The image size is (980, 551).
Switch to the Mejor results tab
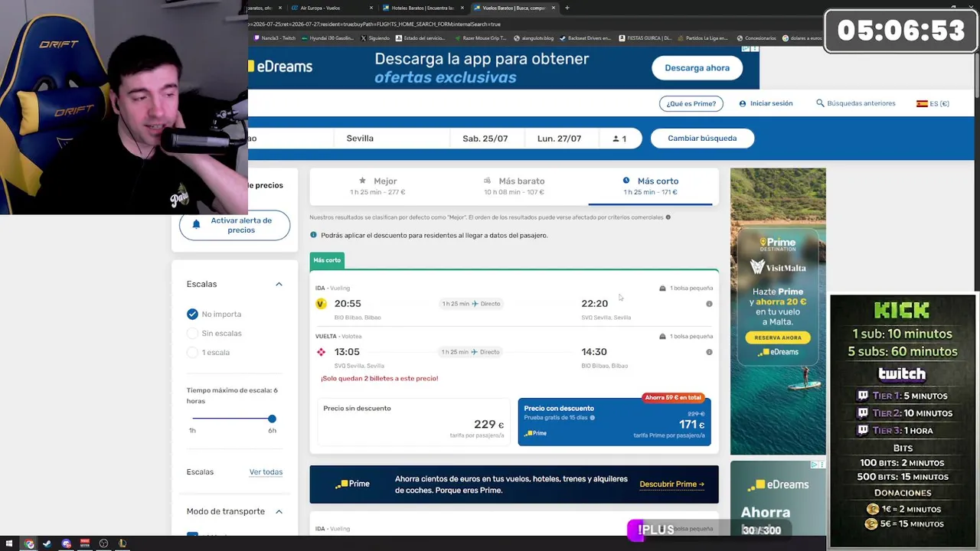(x=377, y=186)
